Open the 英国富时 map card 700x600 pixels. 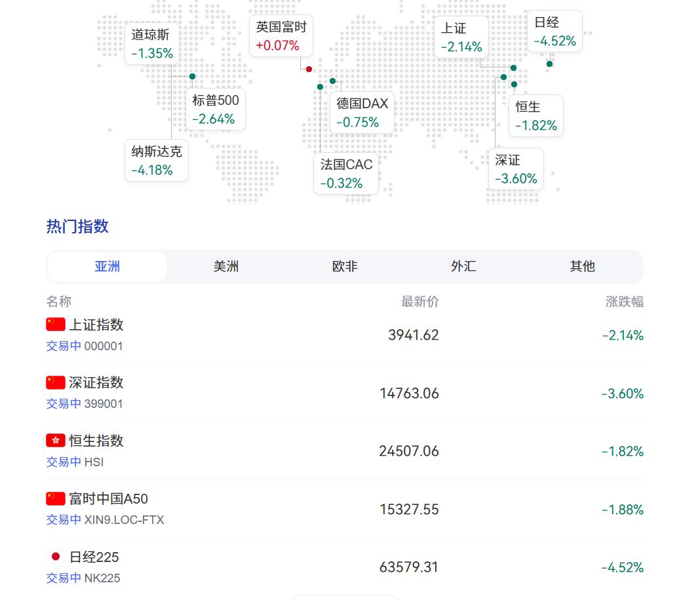point(281,36)
